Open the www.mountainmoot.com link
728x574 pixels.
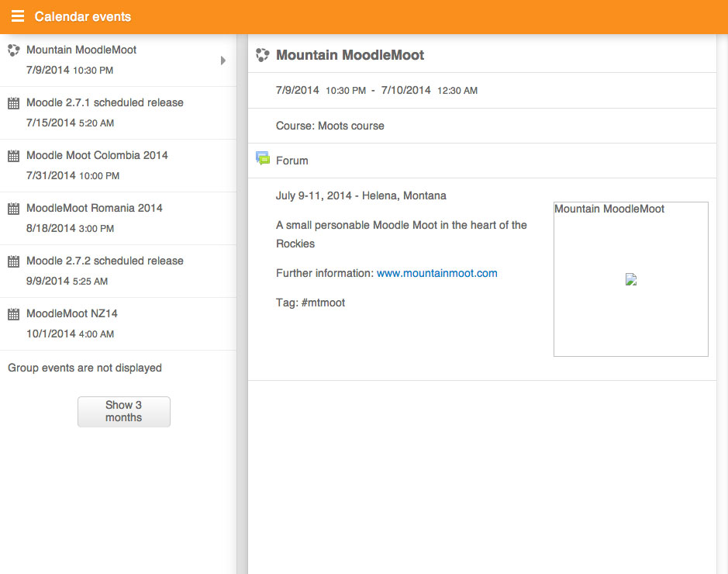(x=437, y=273)
